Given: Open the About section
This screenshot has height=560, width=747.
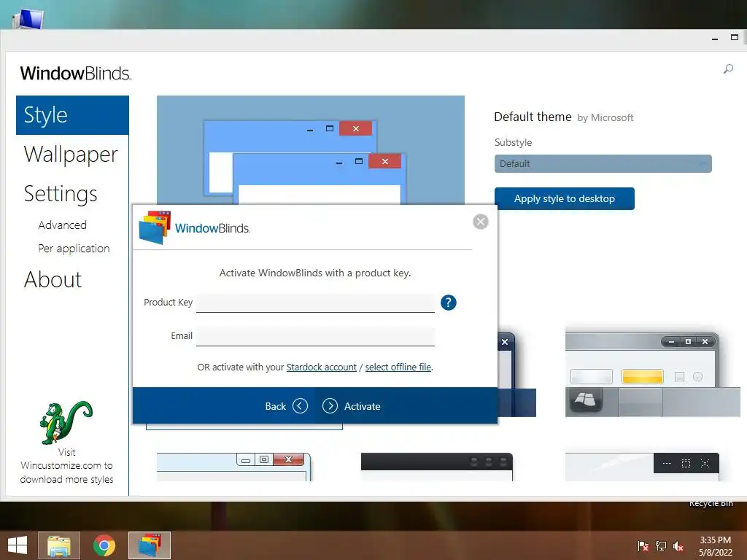Looking at the screenshot, I should [x=53, y=279].
